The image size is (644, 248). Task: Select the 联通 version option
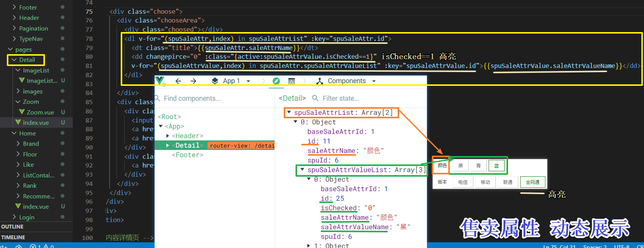pos(508,182)
